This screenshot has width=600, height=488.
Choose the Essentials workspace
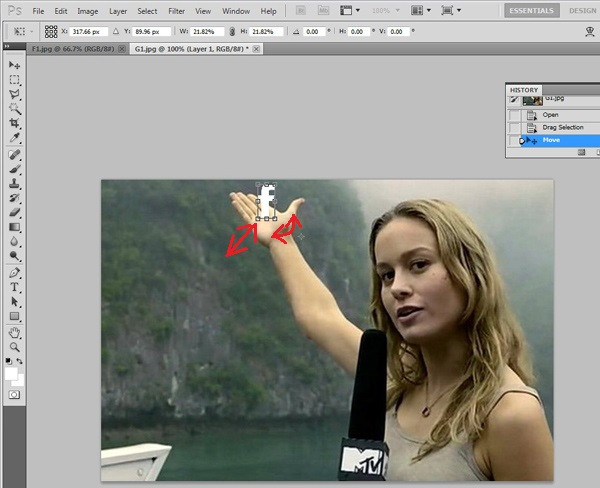click(x=532, y=11)
